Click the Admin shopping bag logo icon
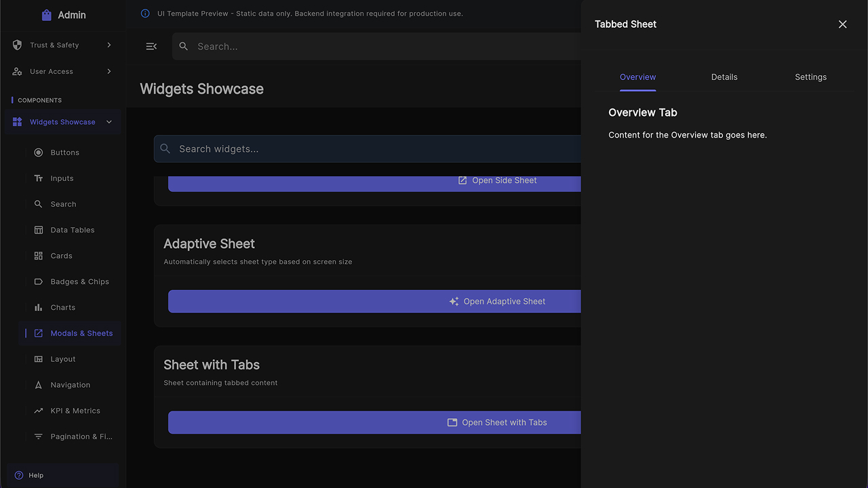This screenshot has width=868, height=488. pyautogui.click(x=47, y=15)
